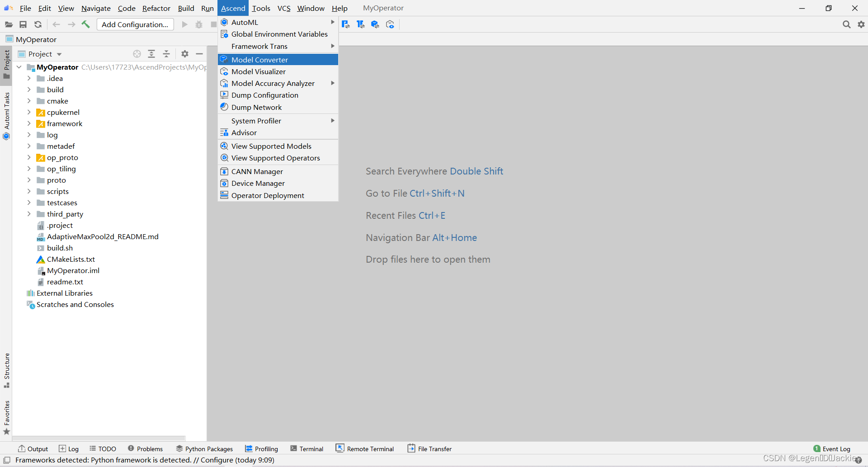Open the File Transfer tool window
Viewport: 868px width, 467px height.
[429, 448]
